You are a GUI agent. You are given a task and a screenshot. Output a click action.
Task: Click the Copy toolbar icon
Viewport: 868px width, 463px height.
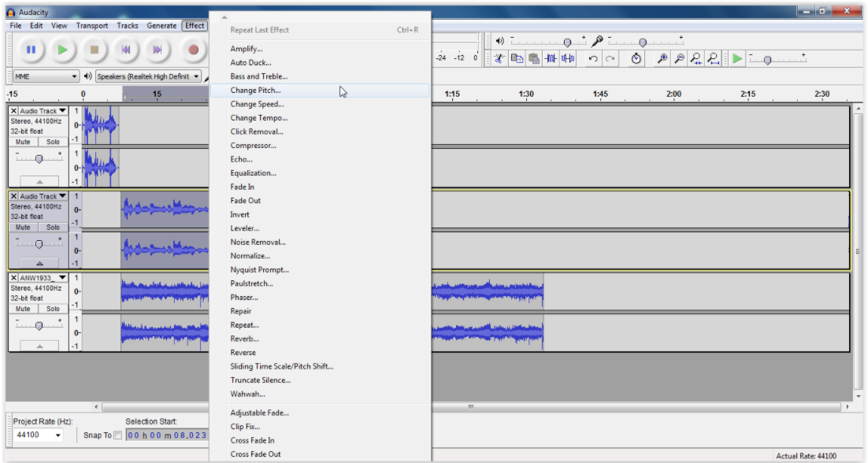(x=517, y=58)
